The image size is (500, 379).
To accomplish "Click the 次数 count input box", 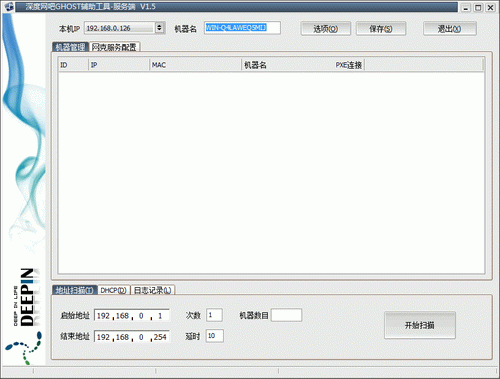I will (x=214, y=315).
